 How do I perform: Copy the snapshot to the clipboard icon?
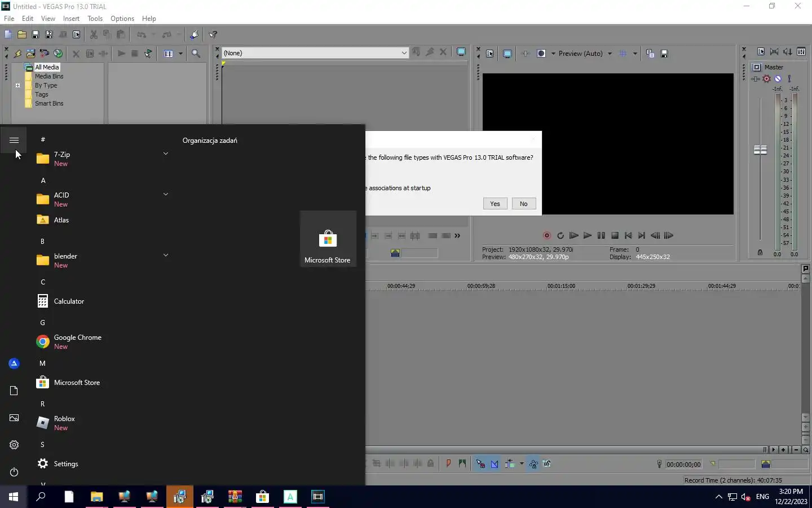[650, 54]
